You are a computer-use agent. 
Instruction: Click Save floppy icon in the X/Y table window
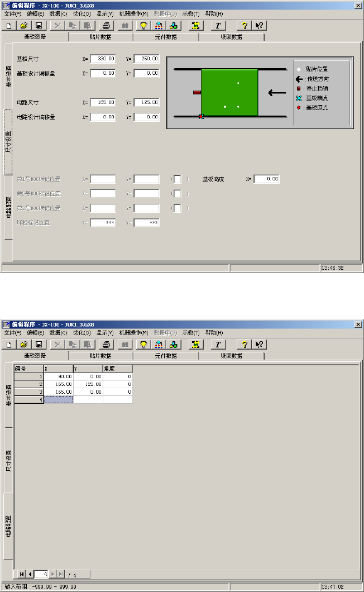click(x=39, y=345)
